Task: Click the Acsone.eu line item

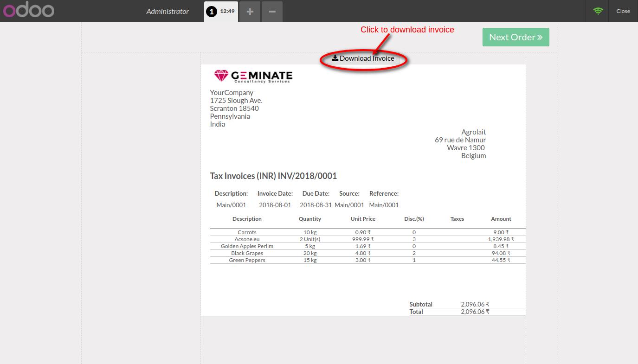Action: coord(247,239)
